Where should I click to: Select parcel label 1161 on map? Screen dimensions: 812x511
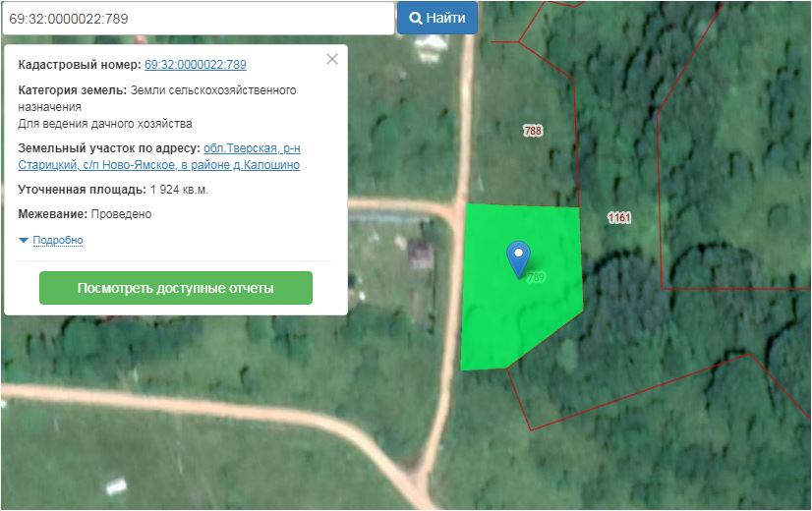click(x=619, y=217)
